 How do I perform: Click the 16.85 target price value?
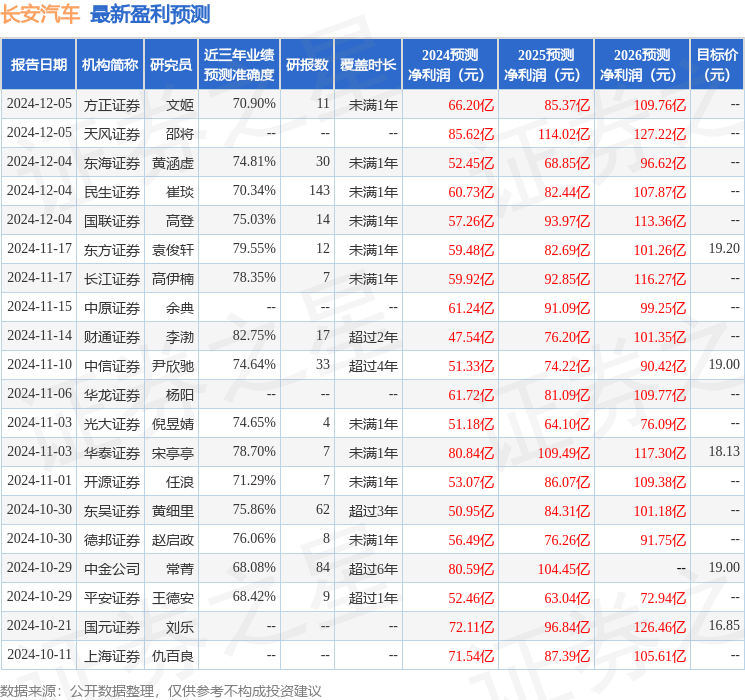click(x=724, y=625)
